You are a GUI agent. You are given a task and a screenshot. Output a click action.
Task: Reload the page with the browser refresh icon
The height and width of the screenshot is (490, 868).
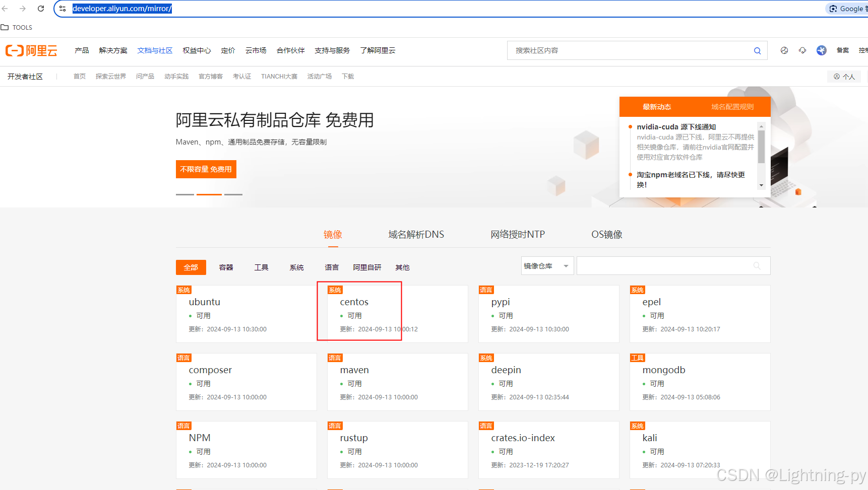(x=41, y=9)
